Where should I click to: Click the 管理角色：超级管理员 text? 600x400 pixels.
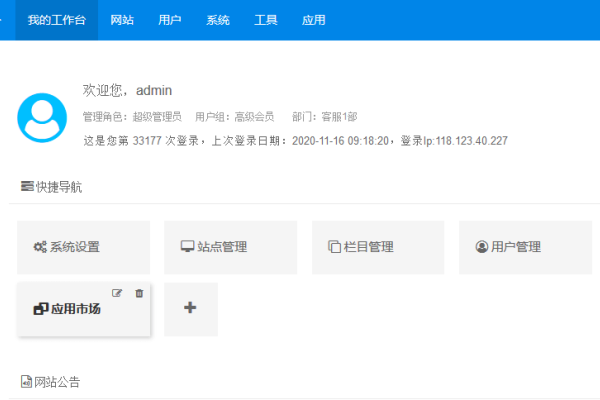click(132, 117)
